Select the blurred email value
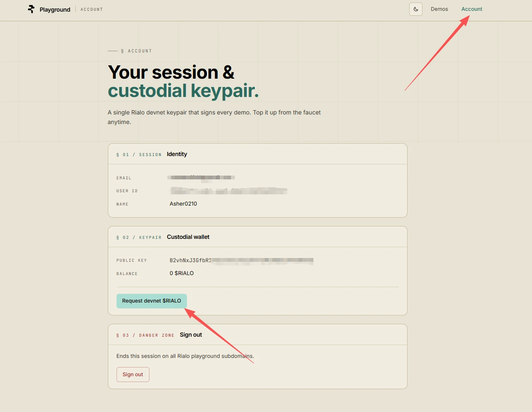This screenshot has width=532, height=412. coord(201,178)
